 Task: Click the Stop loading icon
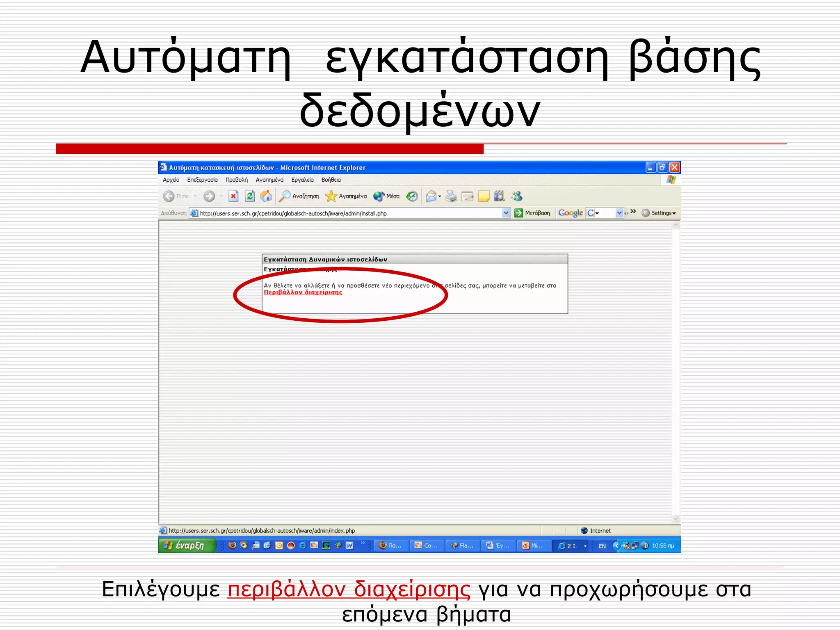[x=233, y=196]
